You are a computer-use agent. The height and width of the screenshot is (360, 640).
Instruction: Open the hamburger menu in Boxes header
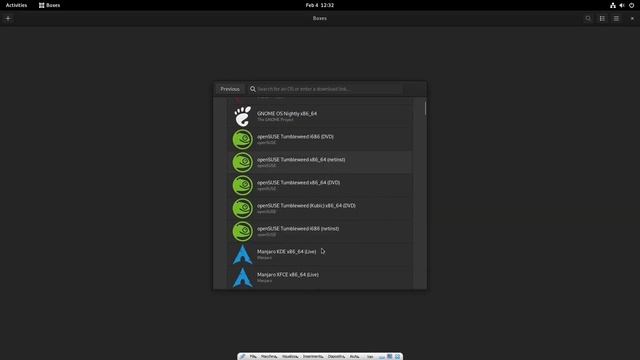coord(616,18)
